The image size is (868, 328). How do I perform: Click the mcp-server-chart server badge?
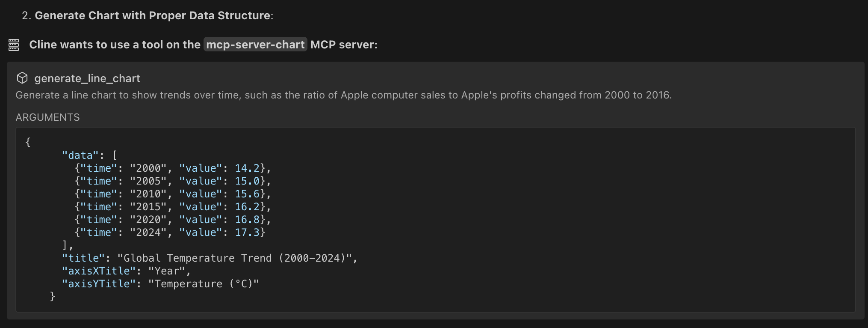(x=255, y=45)
